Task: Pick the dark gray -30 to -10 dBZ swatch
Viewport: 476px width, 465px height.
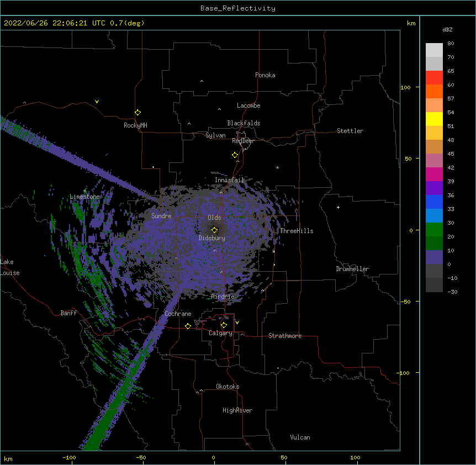Action: [x=434, y=285]
